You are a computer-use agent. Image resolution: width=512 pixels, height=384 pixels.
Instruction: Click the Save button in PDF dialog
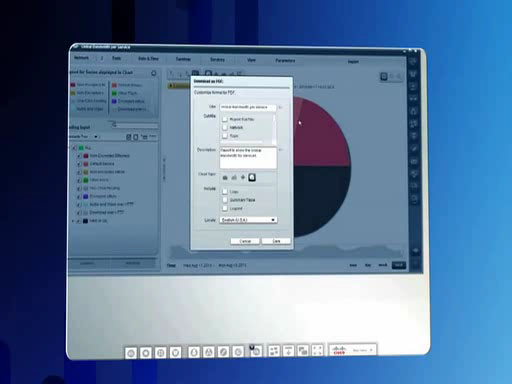coord(276,241)
